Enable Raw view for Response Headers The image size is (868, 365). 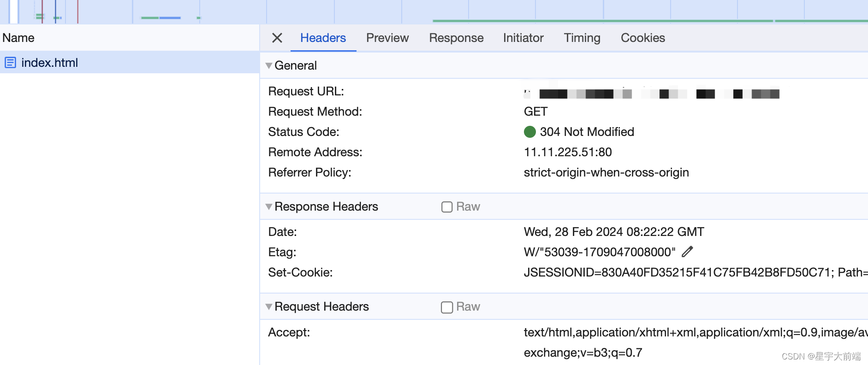446,207
